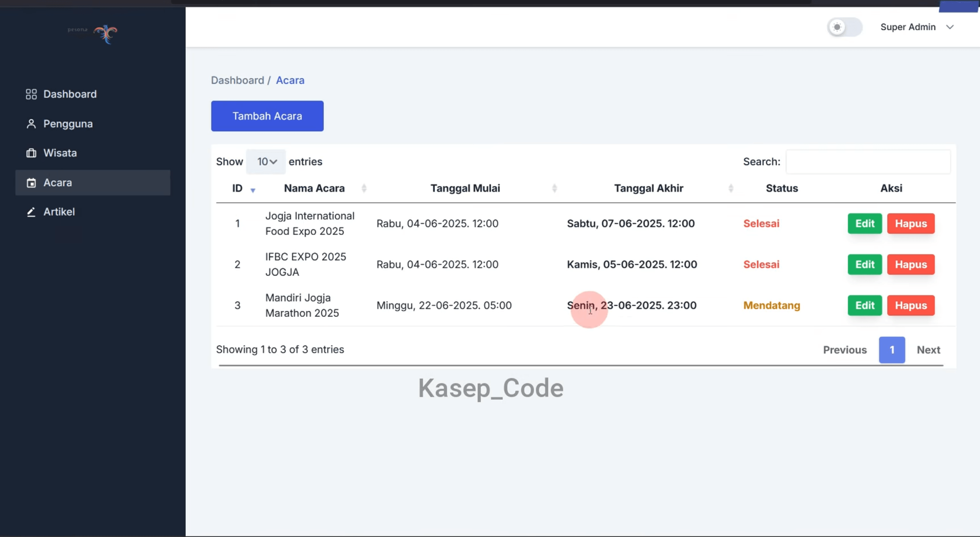Image resolution: width=980 pixels, height=537 pixels.
Task: Click the Artikel pencil icon
Action: (x=31, y=212)
